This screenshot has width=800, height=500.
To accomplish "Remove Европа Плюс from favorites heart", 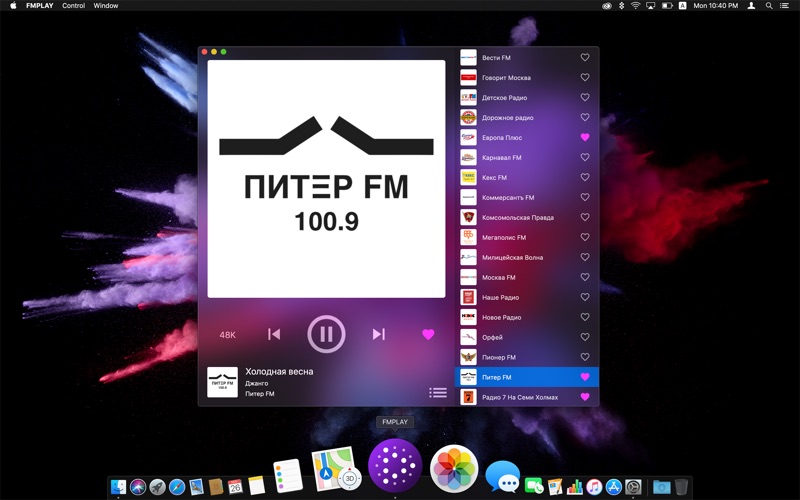I will [x=585, y=137].
